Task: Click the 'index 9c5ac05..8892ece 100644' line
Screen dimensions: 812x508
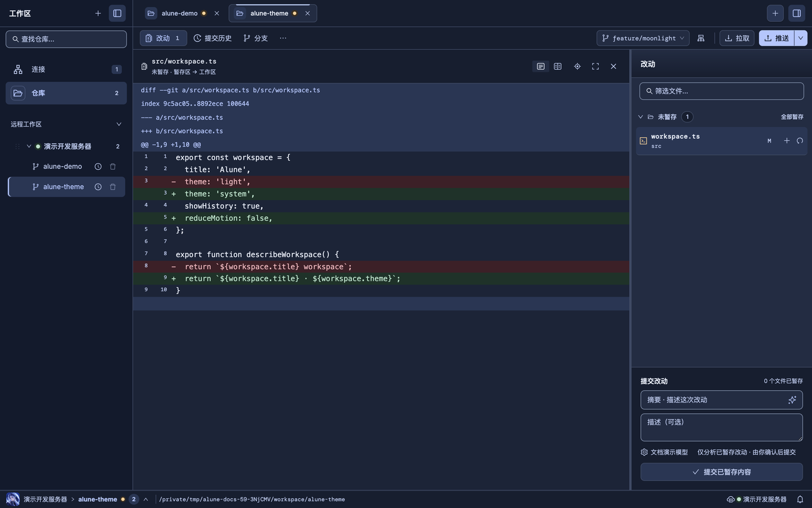Action: [x=381, y=104]
